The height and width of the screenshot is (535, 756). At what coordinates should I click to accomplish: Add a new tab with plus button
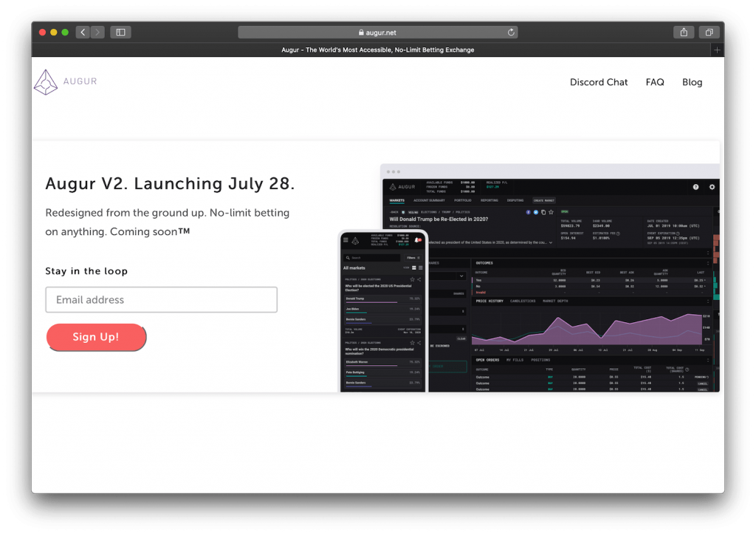pos(717,50)
